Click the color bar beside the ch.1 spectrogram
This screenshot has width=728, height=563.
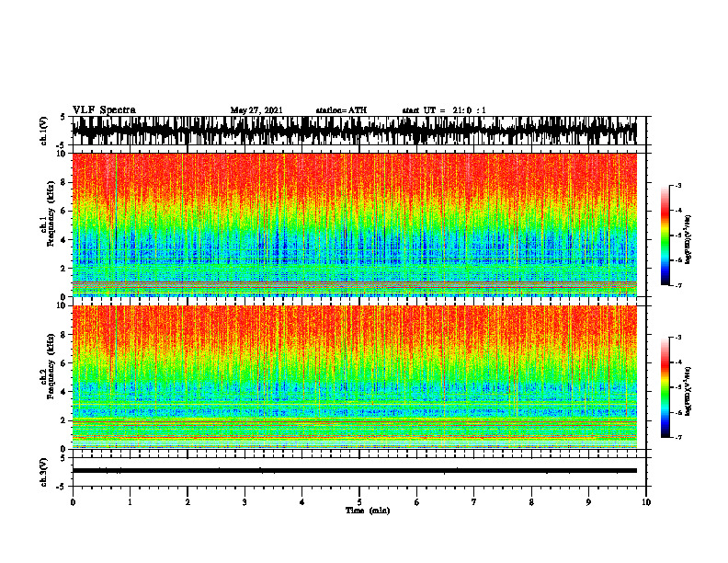point(665,236)
